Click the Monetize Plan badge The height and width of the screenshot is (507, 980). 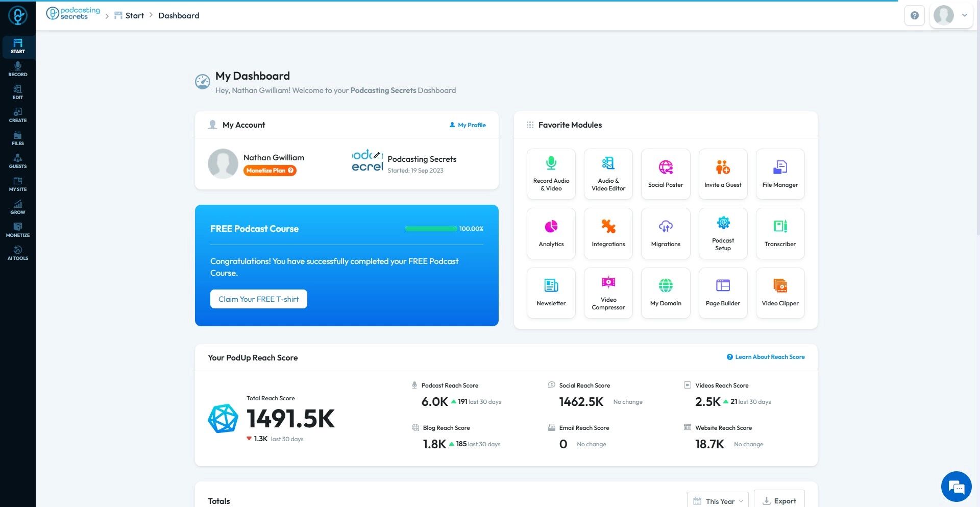click(x=269, y=171)
